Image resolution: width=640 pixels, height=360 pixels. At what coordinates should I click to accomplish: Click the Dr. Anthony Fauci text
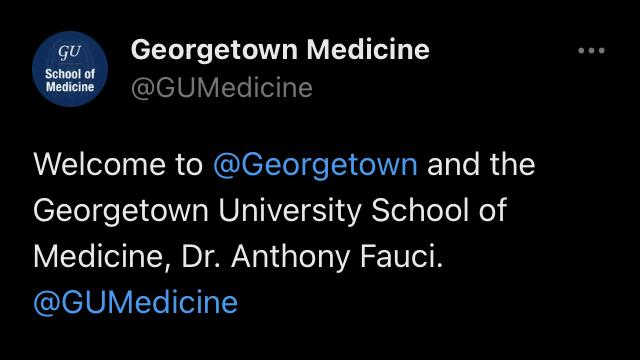click(x=312, y=257)
